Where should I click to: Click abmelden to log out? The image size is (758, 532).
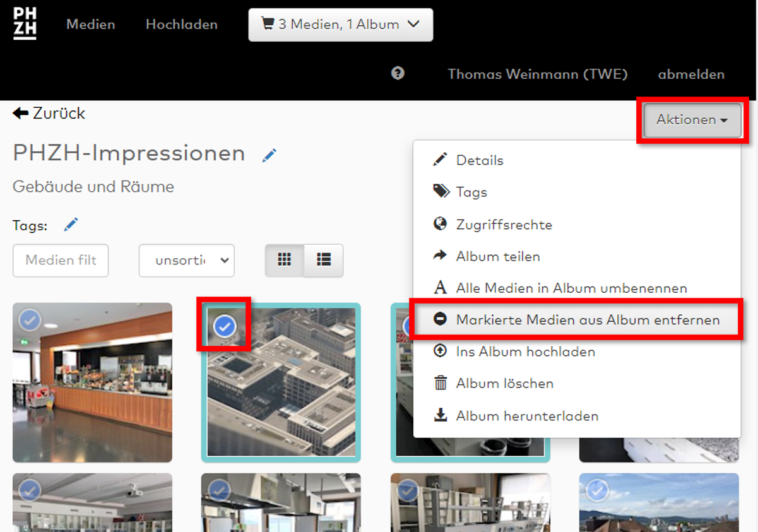coord(691,74)
